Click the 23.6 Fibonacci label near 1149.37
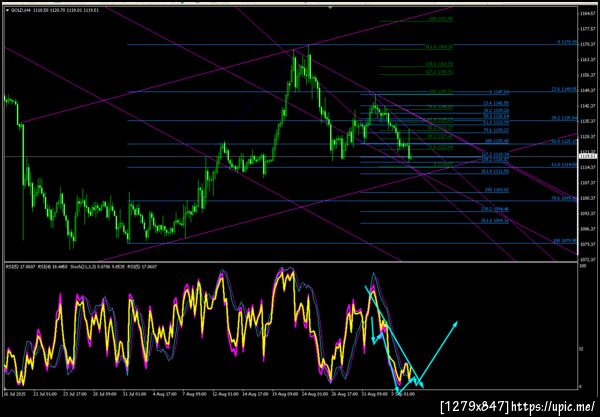The width and height of the screenshot is (600, 417). click(x=563, y=89)
